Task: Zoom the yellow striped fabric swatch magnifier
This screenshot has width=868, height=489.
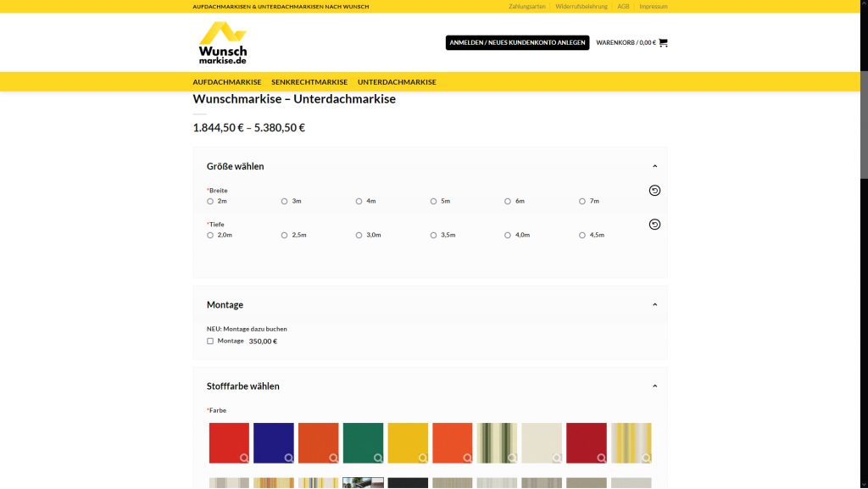Action: 646,458
